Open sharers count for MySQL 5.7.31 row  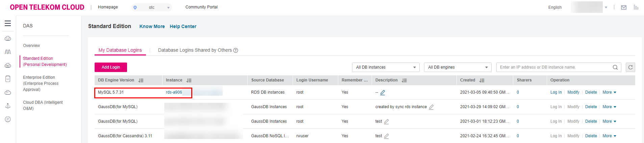coord(518,92)
